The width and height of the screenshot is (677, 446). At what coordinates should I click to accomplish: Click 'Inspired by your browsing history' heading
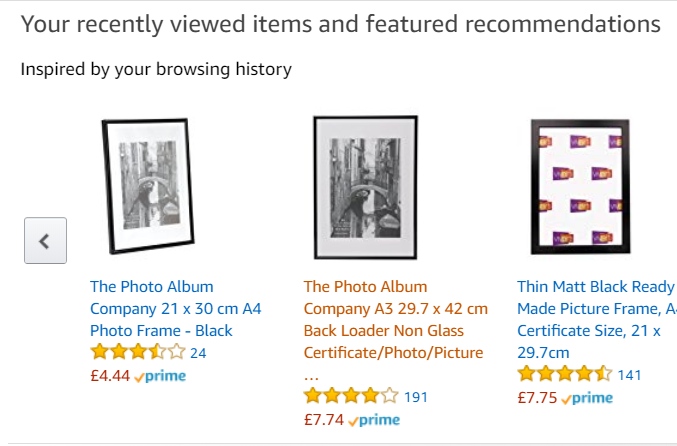pos(156,69)
